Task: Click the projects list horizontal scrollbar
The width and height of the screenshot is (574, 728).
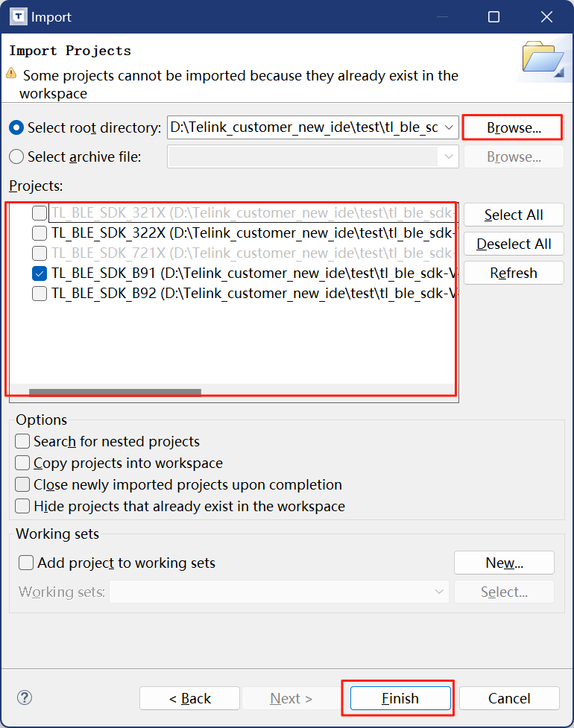Action: click(115, 391)
